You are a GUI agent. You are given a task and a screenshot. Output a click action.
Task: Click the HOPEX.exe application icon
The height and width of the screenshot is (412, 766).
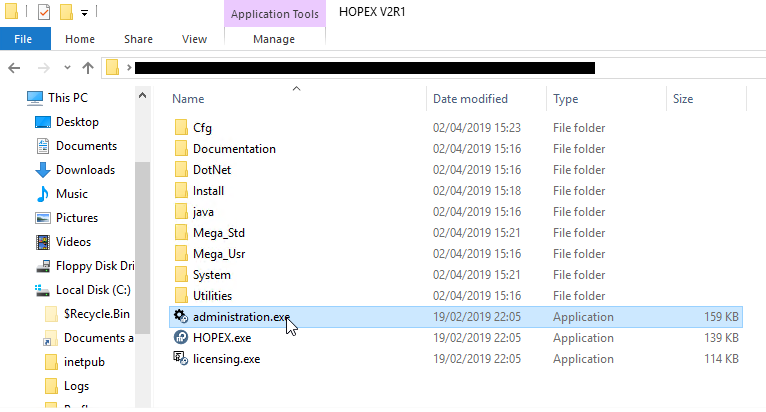pos(181,338)
